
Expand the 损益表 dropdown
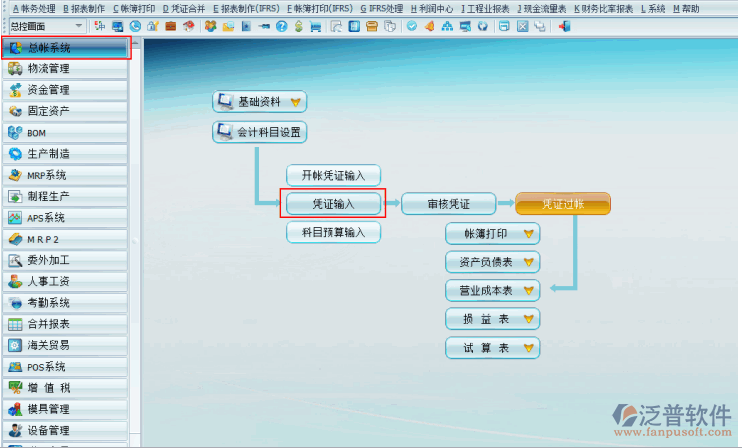(529, 319)
